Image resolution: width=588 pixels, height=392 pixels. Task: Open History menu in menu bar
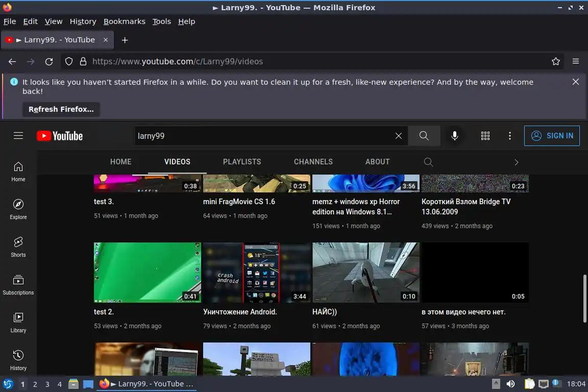(x=83, y=21)
